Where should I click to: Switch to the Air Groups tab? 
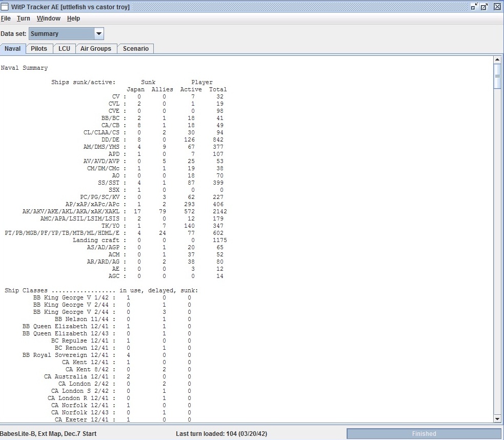[96, 49]
